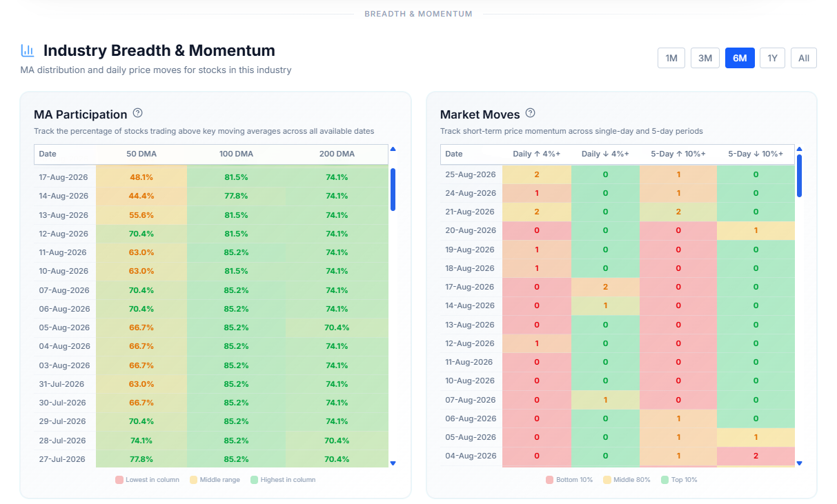The height and width of the screenshot is (504, 837).
Task: Click 5-Day ↑ value 1 for 06-Aug-2026
Action: click(x=678, y=419)
